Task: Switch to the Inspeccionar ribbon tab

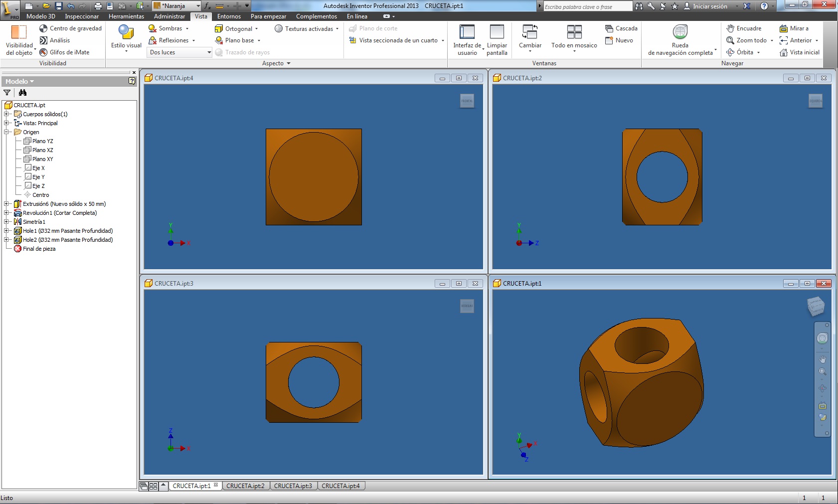Action: tap(82, 16)
